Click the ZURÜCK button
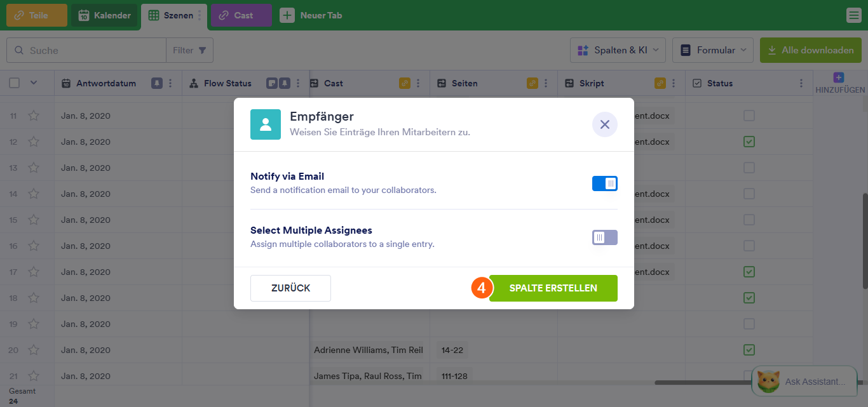The height and width of the screenshot is (407, 868). 290,288
